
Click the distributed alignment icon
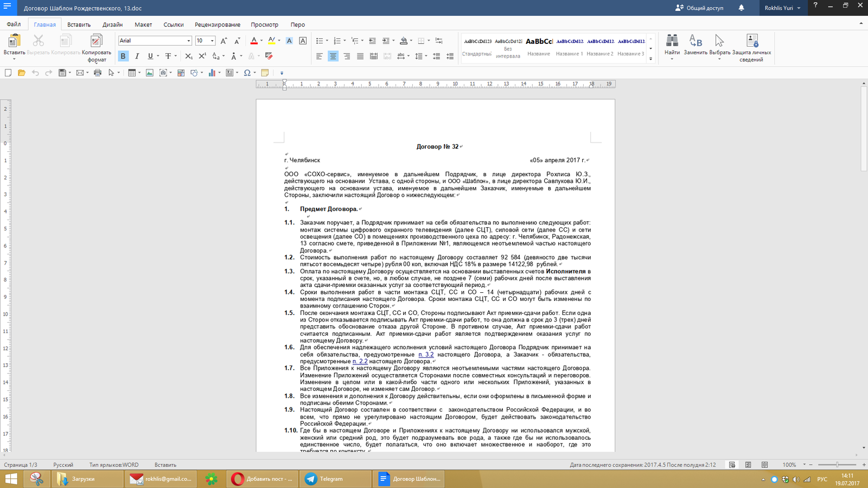pyautogui.click(x=374, y=56)
